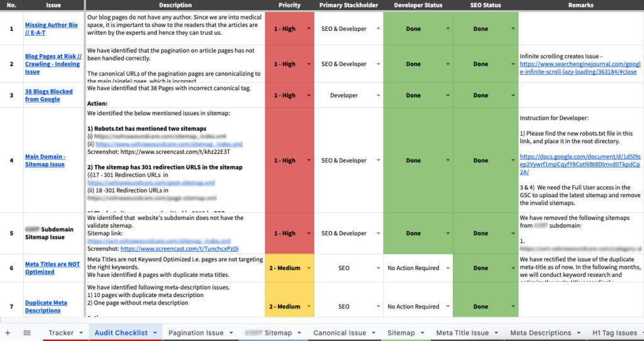Viewport: 644px width, 341px height.
Task: Open docs.google.com robots.txt document link
Action: click(579, 165)
